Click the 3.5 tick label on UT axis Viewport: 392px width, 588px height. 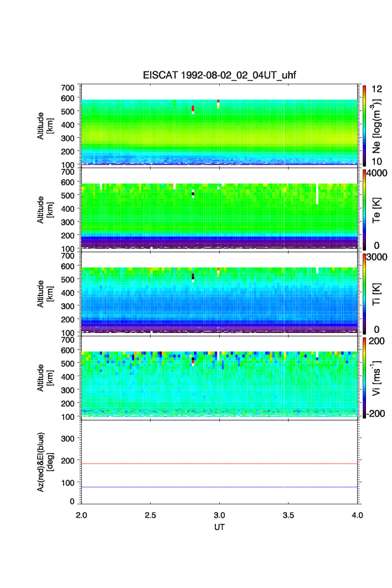(x=288, y=515)
